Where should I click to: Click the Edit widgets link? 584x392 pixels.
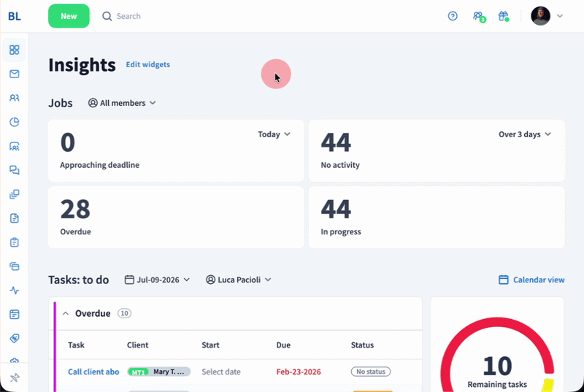click(x=148, y=64)
